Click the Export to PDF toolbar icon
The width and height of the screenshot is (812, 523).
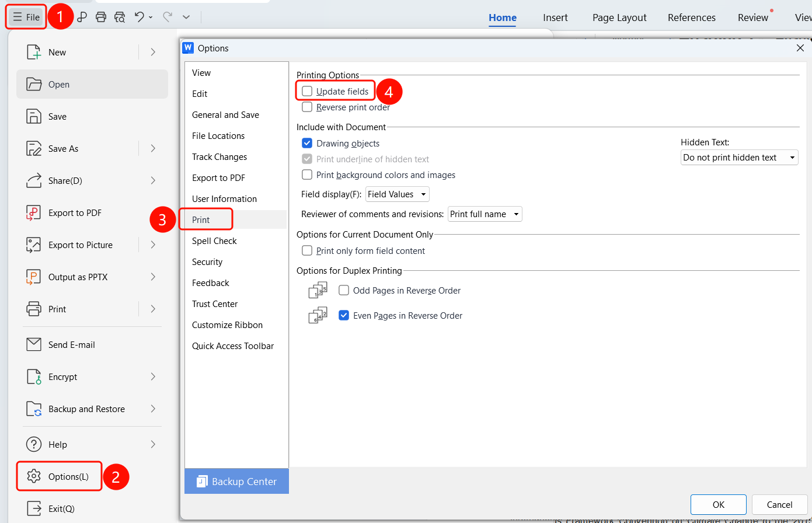(82, 17)
